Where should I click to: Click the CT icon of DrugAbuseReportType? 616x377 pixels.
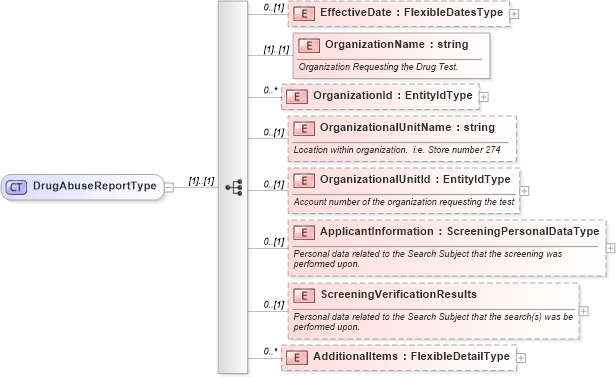coord(16,187)
